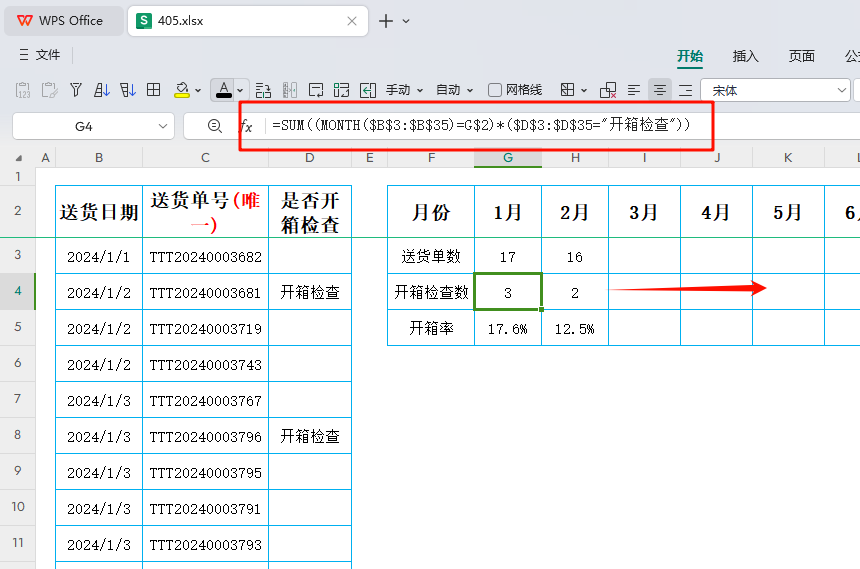The image size is (860, 569).
Task: Click the 开箱检查 cell in row 8
Action: click(310, 436)
